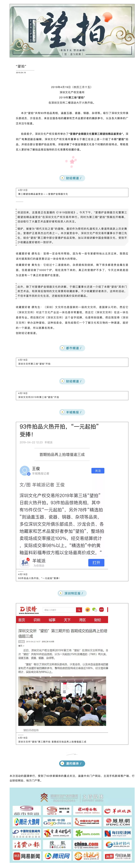Click the red search icon on 读特 page
The width and height of the screenshot is (138, 868).
click(79, 610)
